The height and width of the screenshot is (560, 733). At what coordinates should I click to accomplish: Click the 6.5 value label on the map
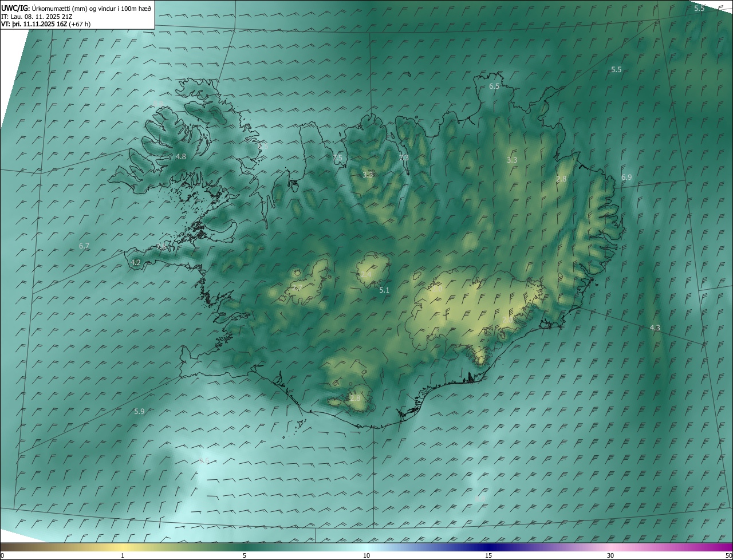click(494, 86)
